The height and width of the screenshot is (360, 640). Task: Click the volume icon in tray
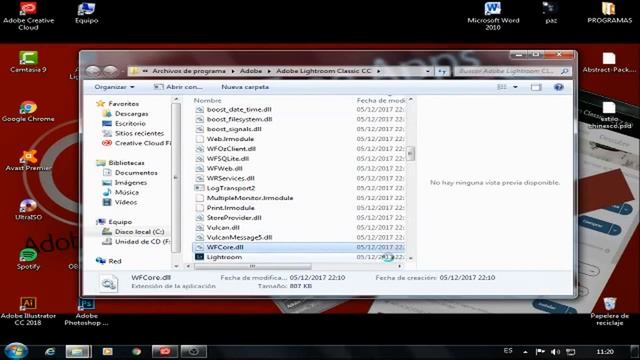(x=555, y=352)
